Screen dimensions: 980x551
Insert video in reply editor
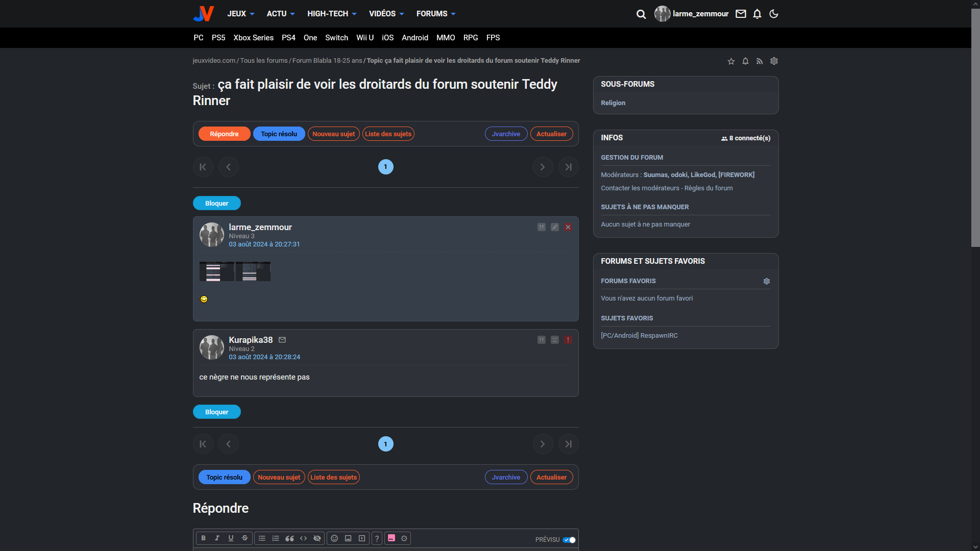click(x=362, y=538)
